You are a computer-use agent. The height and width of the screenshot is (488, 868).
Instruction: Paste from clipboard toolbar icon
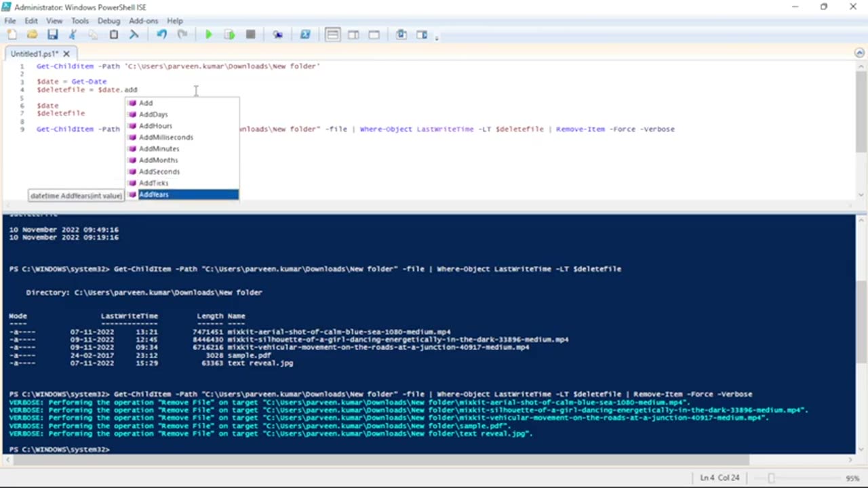tap(114, 35)
